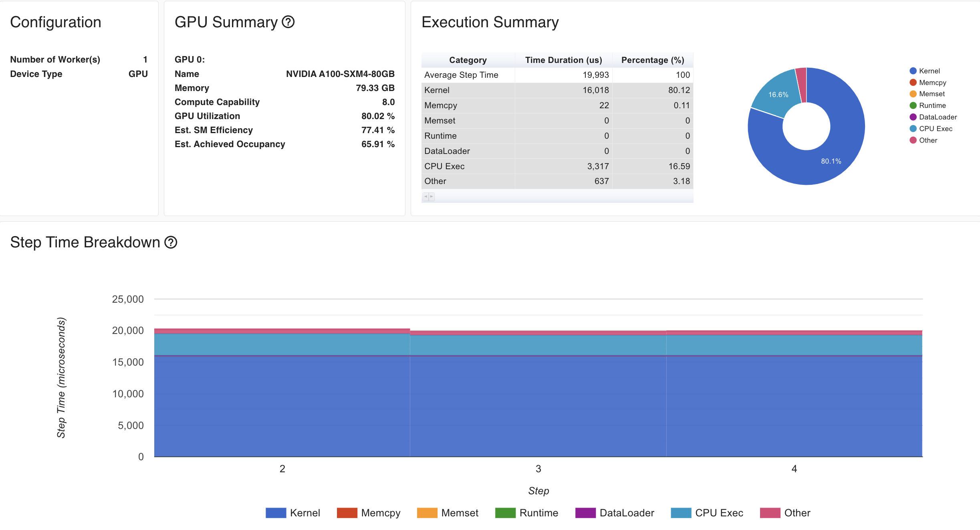Image resolution: width=980 pixels, height=530 pixels.
Task: Click the GPU Utilization 80.02 % value
Action: pyautogui.click(x=378, y=116)
